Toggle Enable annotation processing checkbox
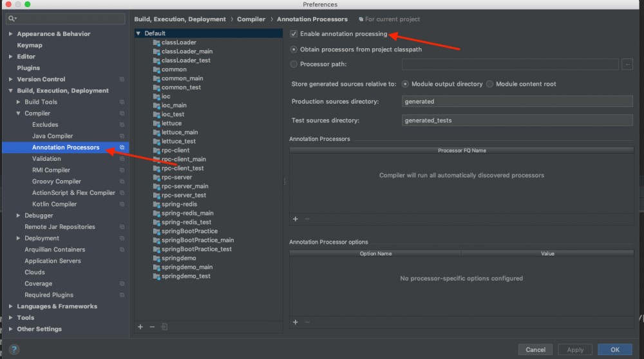The width and height of the screenshot is (644, 359). tap(294, 33)
